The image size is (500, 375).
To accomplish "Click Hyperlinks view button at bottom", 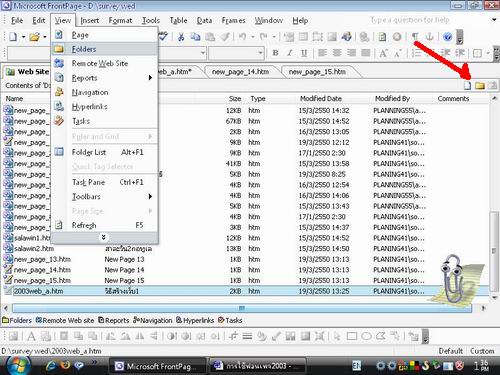I will pos(195,320).
